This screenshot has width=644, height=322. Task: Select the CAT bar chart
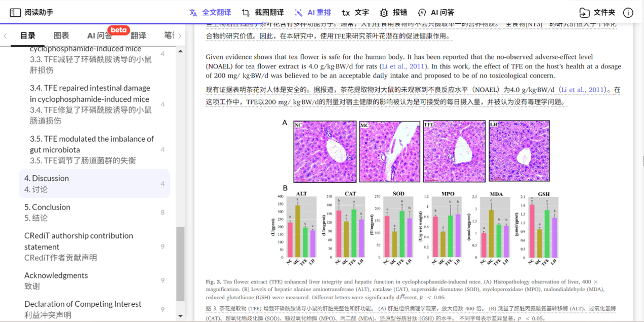point(344,229)
